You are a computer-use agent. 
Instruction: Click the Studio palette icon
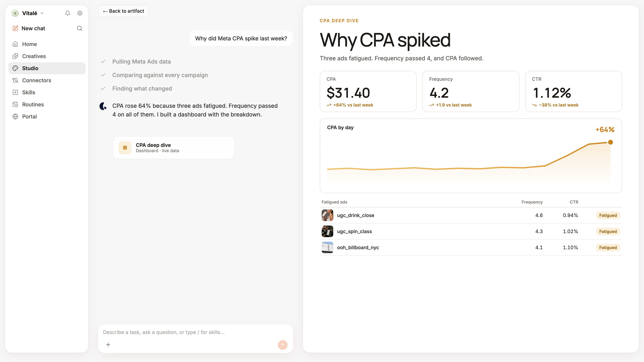[x=15, y=68]
